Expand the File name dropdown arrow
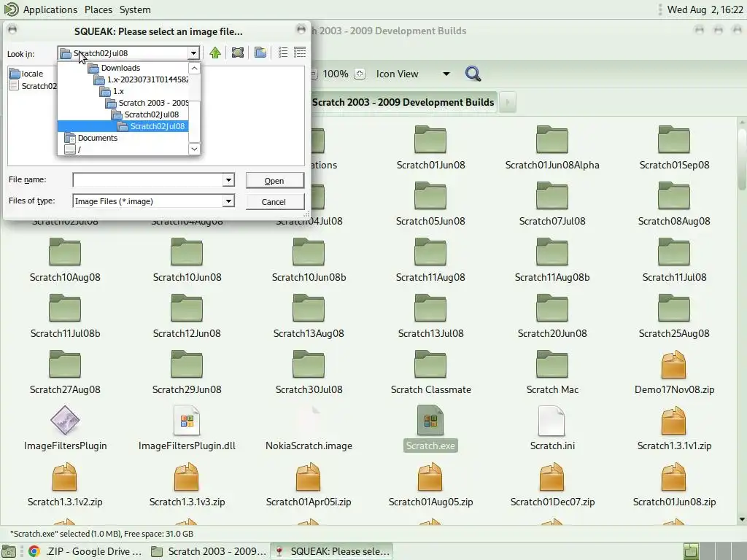The height and width of the screenshot is (560, 747). 228,179
